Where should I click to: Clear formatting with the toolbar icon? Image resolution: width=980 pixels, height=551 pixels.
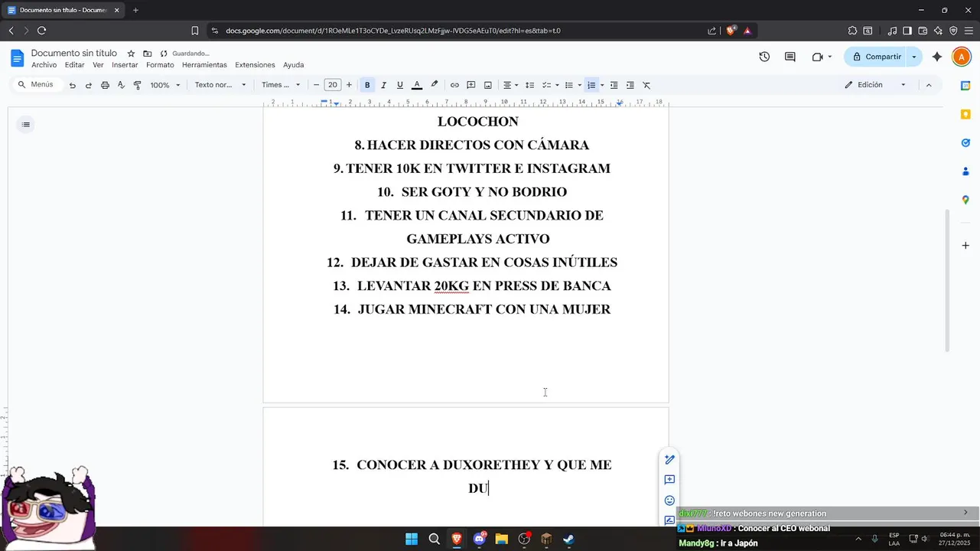click(x=646, y=85)
